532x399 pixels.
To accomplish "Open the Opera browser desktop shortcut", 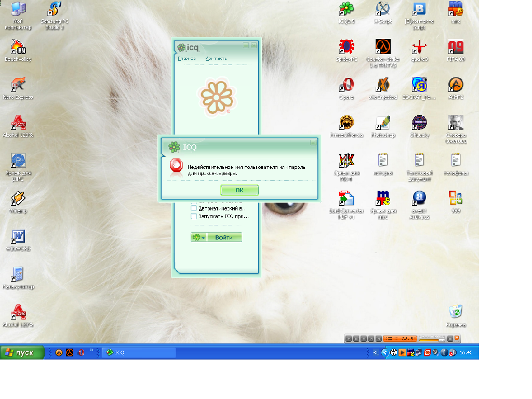I will [347, 85].
